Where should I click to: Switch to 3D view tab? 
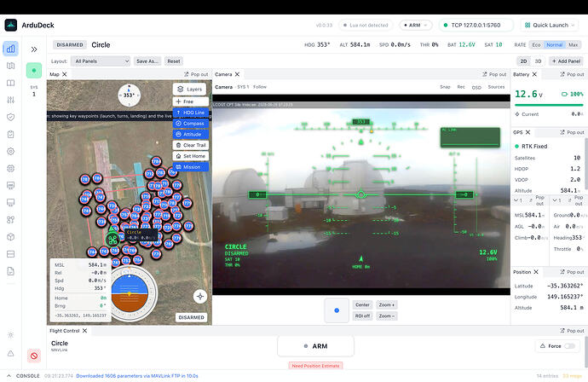(x=538, y=61)
